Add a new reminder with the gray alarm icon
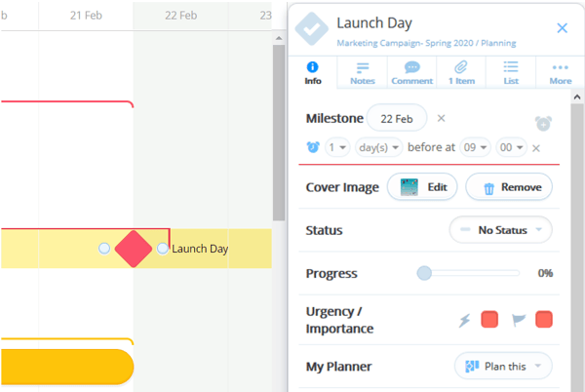 (543, 124)
